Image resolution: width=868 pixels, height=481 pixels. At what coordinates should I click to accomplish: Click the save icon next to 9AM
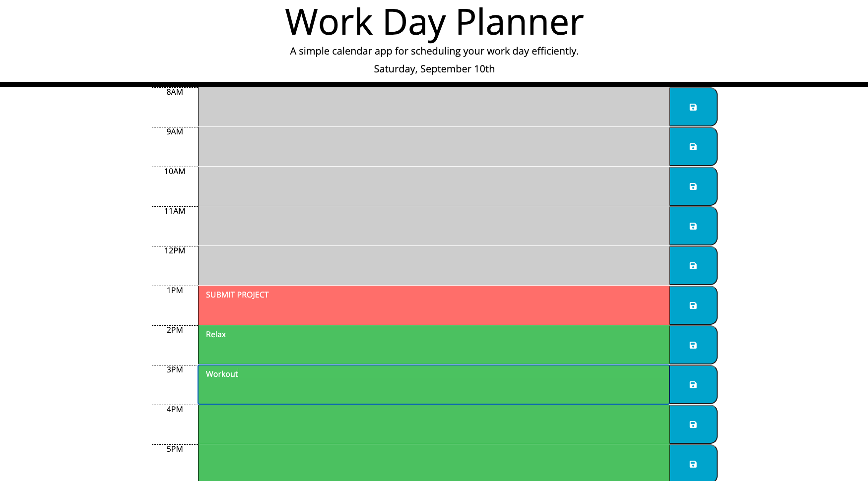pos(693,147)
